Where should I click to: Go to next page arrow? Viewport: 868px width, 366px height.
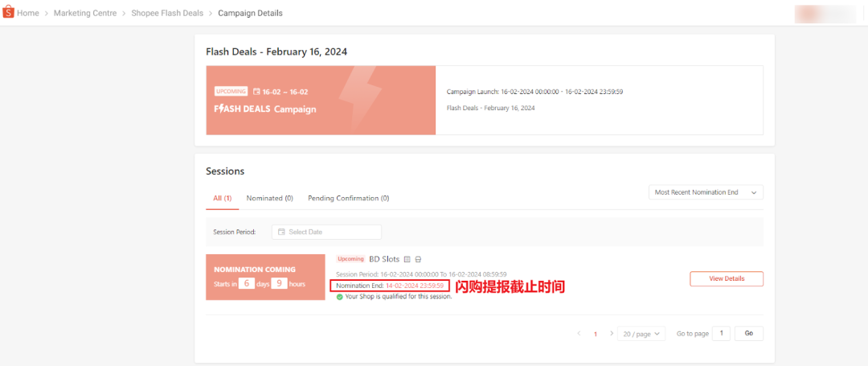pos(611,333)
